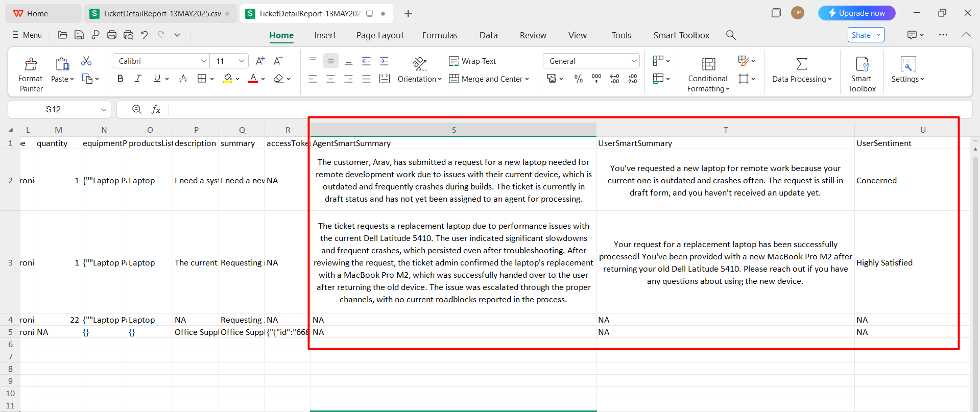Click the Clear eraser icon
980x412 pixels.
coord(278,79)
